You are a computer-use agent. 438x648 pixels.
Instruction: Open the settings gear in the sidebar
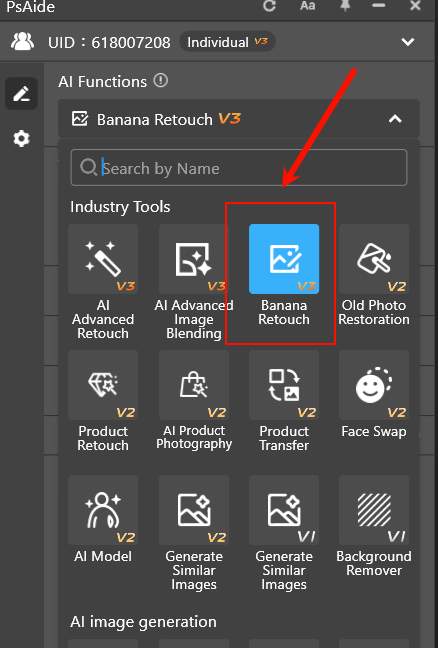[21, 138]
